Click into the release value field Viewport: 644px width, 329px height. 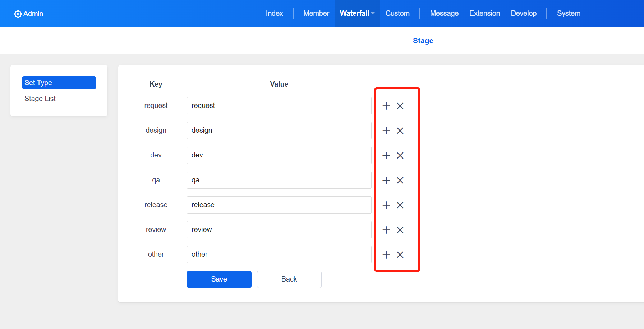tap(279, 205)
